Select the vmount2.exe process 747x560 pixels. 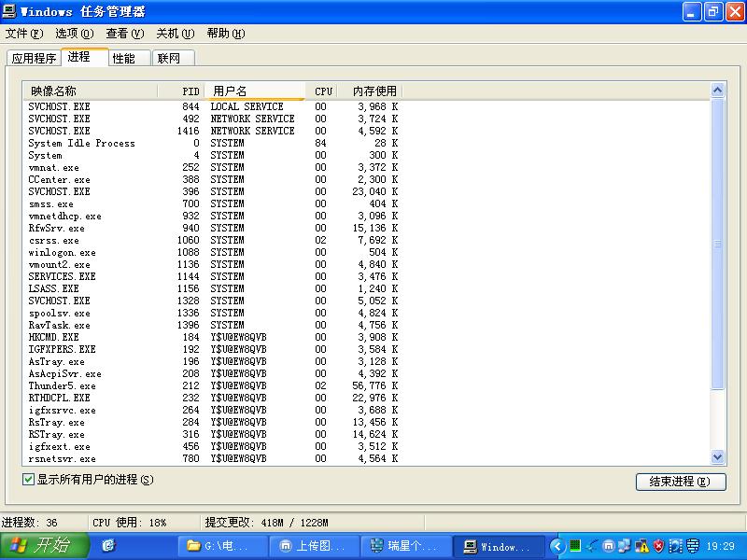[x=214, y=264]
